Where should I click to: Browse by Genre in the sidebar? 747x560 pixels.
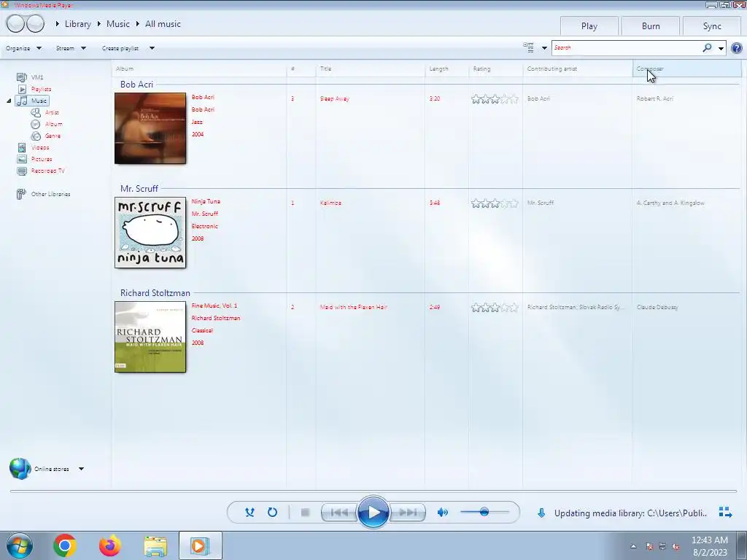(x=53, y=136)
